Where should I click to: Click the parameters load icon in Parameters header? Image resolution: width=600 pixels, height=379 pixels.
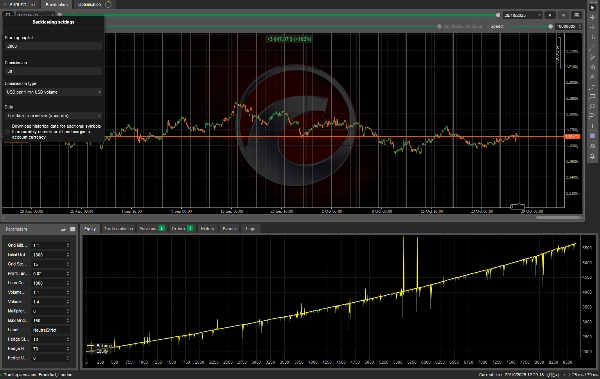point(63,229)
